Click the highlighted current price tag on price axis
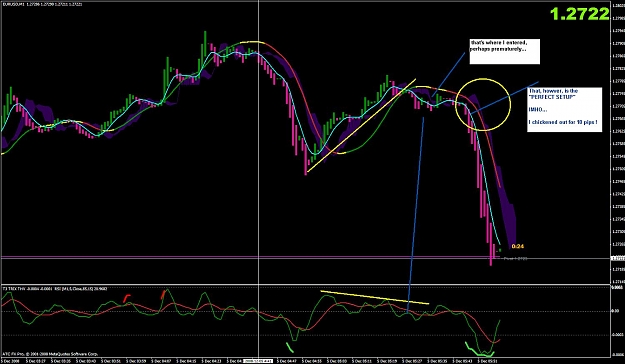Image resolution: width=625 pixels, height=364 pixels. click(x=617, y=258)
